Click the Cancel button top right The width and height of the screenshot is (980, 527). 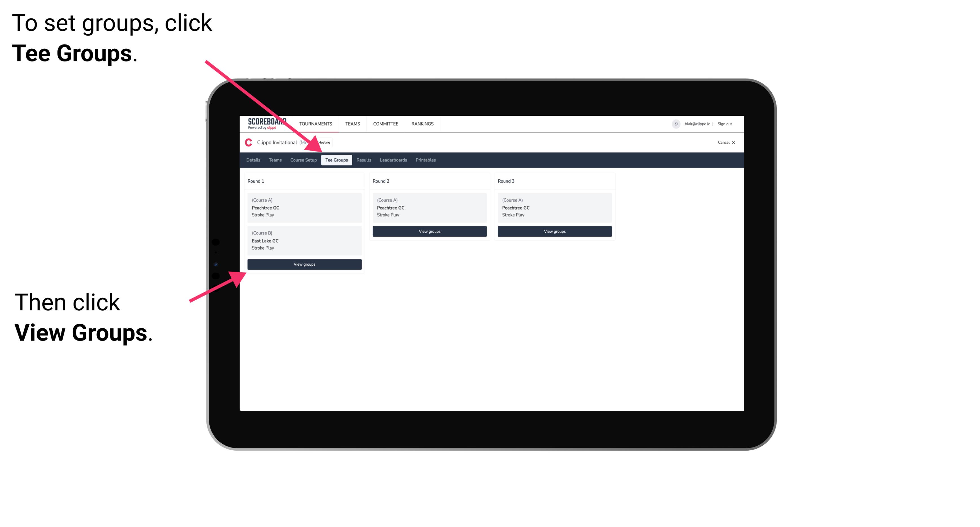click(724, 142)
